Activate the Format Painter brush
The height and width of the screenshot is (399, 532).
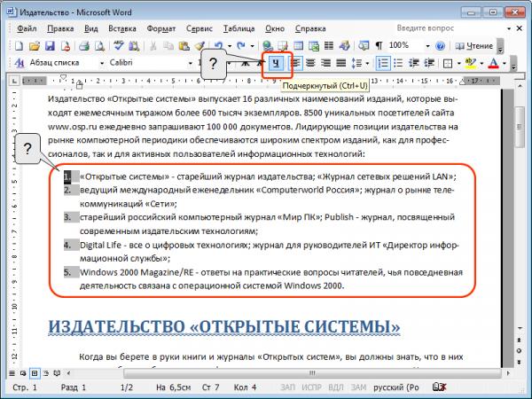(x=199, y=46)
